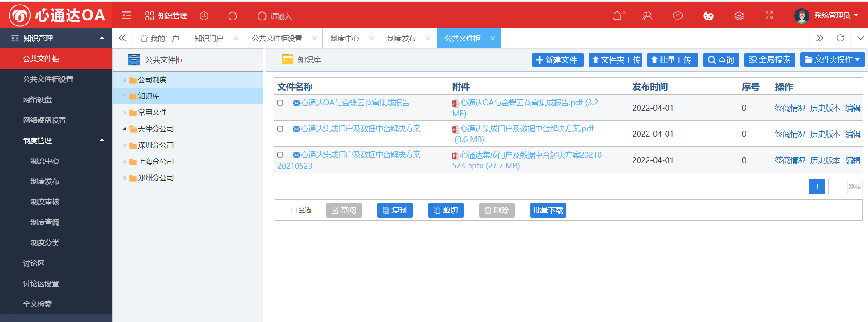Click the 查询 button
868x322 pixels.
[x=721, y=59]
